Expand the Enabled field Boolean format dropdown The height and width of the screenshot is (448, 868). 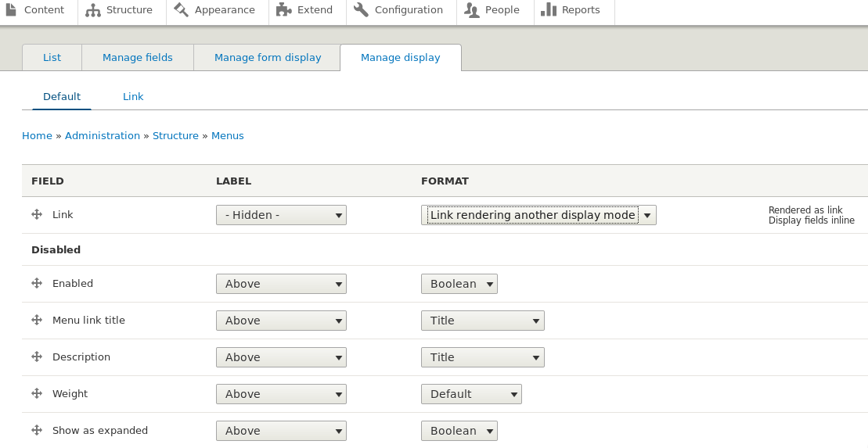coord(459,284)
